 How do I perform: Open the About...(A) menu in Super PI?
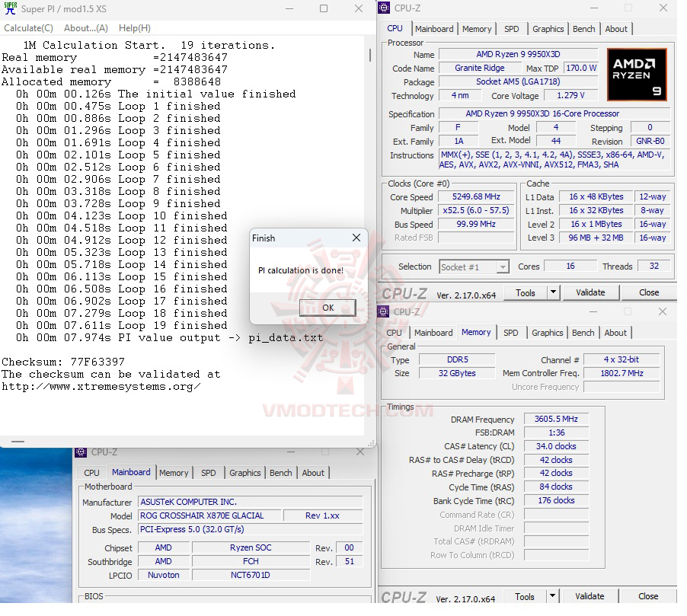tap(86, 28)
